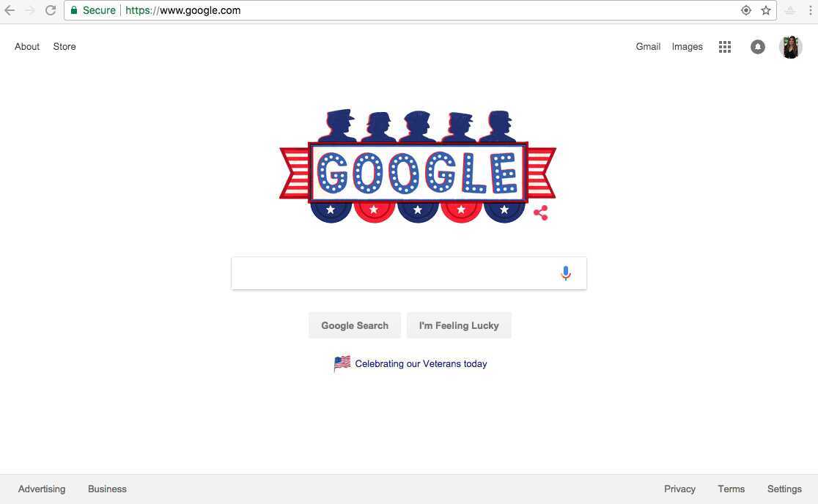This screenshot has height=504, width=818.
Task: Open the Google apps grid icon
Action: point(725,47)
